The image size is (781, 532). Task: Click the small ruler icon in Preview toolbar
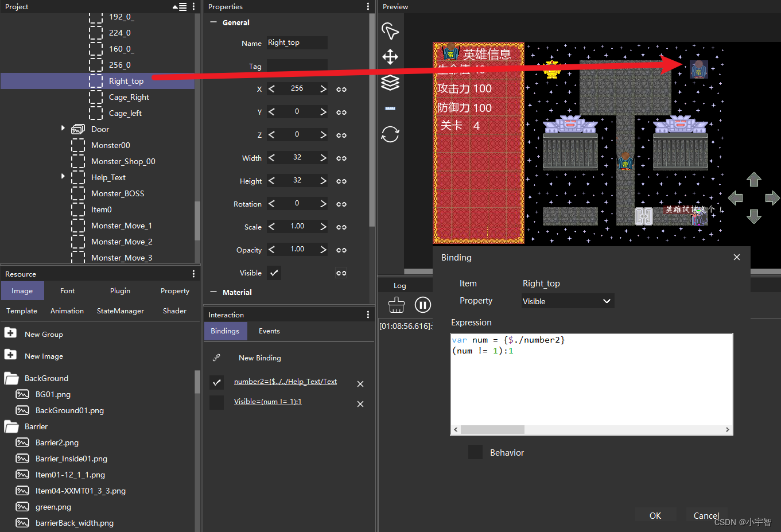point(390,108)
